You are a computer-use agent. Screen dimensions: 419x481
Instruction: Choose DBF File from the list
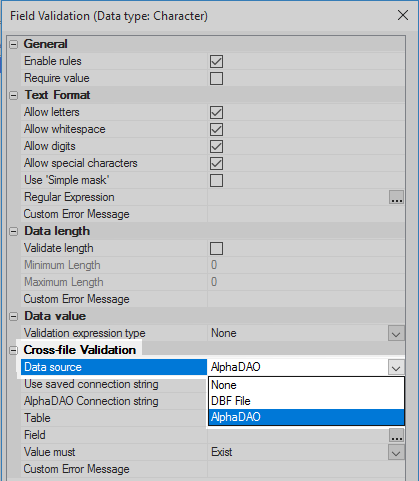click(306, 401)
